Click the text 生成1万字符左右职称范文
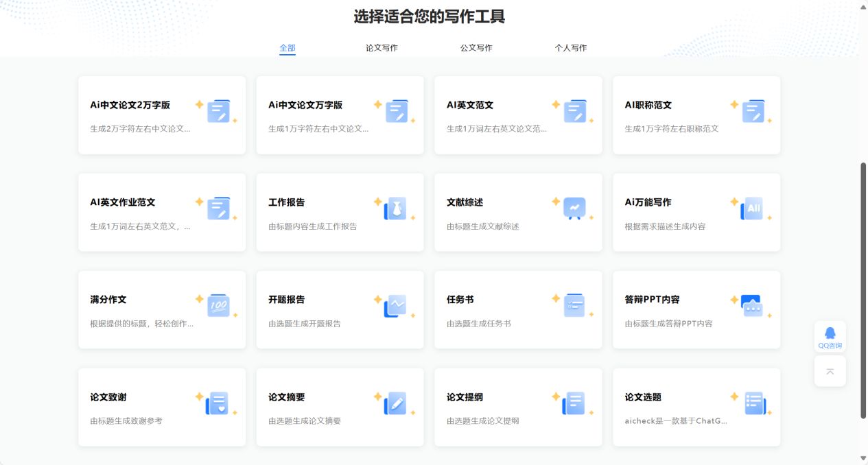The height and width of the screenshot is (465, 868). [672, 128]
